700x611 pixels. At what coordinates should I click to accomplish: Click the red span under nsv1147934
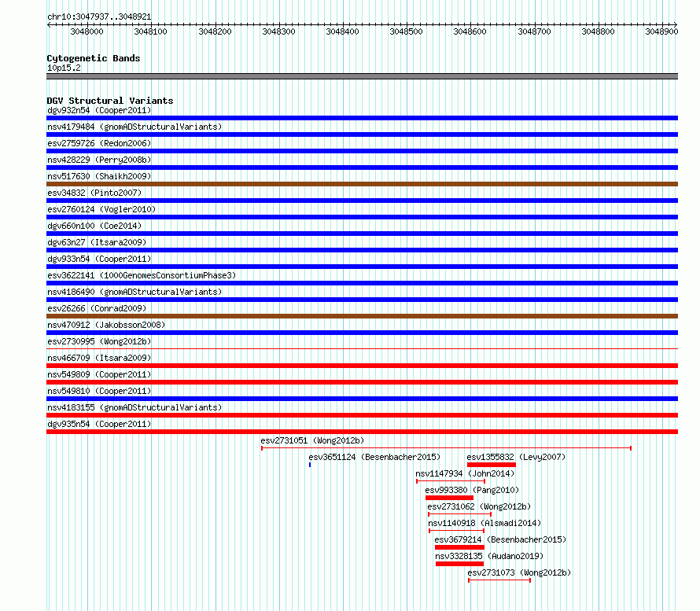(451, 481)
